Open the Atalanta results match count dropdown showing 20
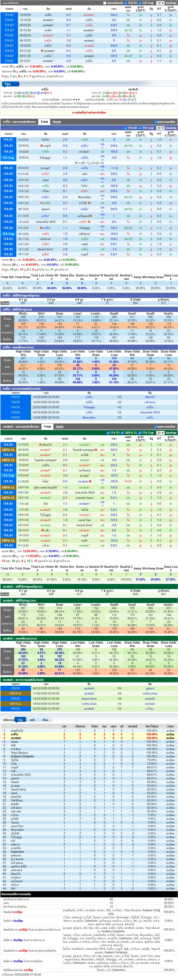Viewport: 178px width, 980px height. (x=160, y=433)
